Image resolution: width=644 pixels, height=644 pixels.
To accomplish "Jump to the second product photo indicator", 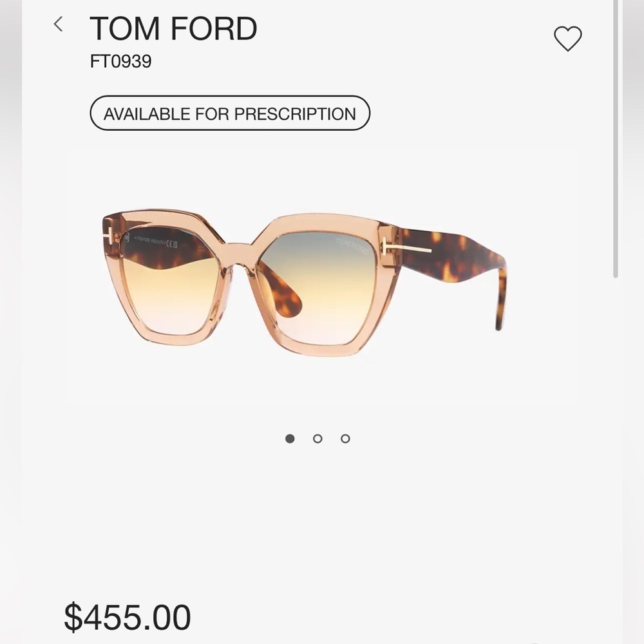I will [x=317, y=438].
